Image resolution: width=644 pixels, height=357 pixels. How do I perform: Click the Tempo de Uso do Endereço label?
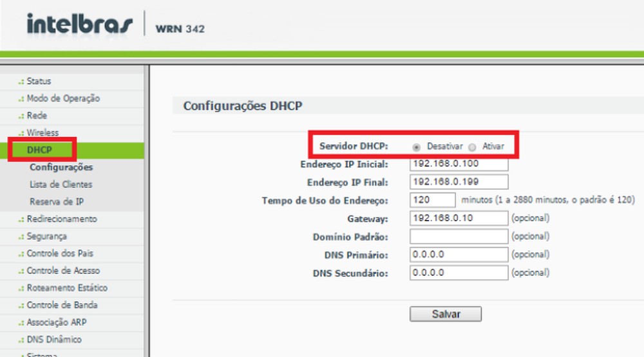pyautogui.click(x=325, y=201)
